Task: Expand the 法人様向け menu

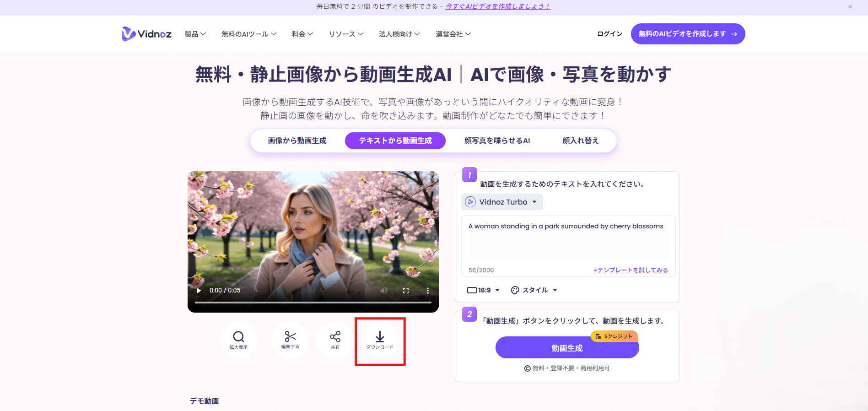Action: click(399, 34)
